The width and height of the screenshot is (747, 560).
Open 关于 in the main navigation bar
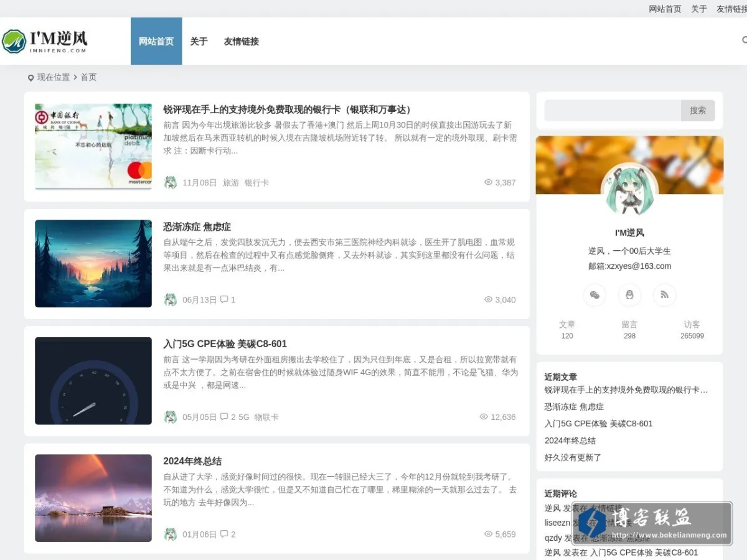click(x=199, y=41)
